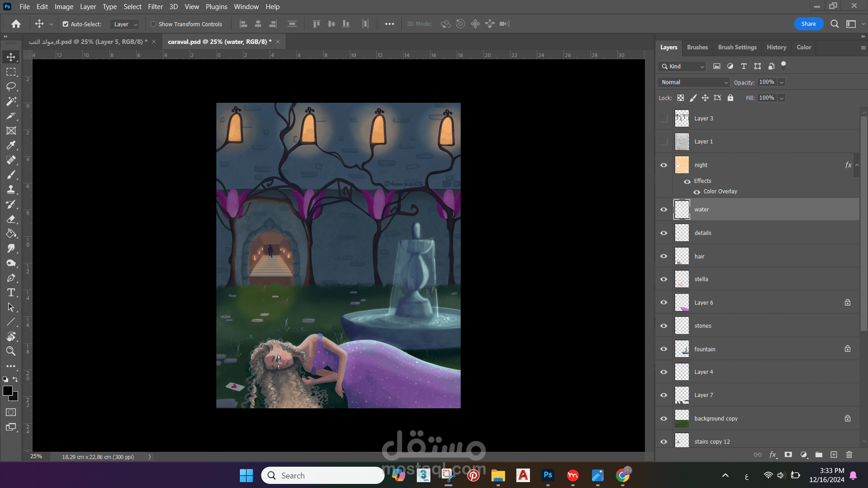The height and width of the screenshot is (488, 868).
Task: Enable Show Transform Controls checkbox
Action: (x=153, y=24)
